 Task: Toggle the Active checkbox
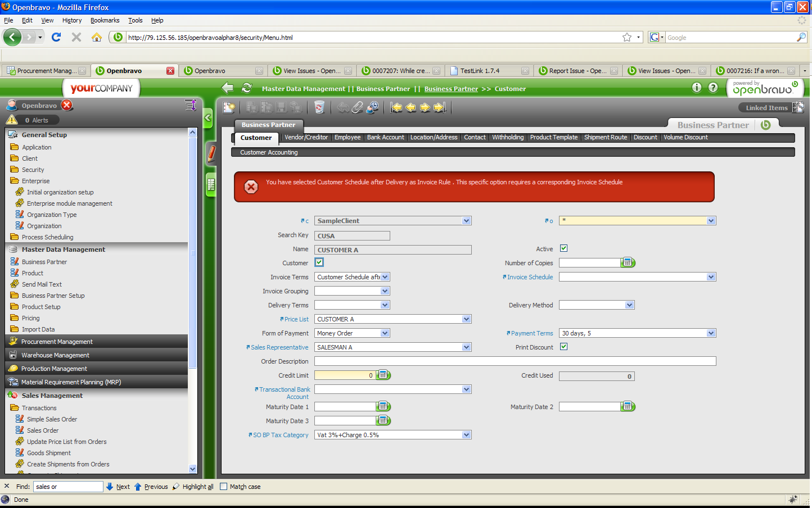click(x=563, y=248)
